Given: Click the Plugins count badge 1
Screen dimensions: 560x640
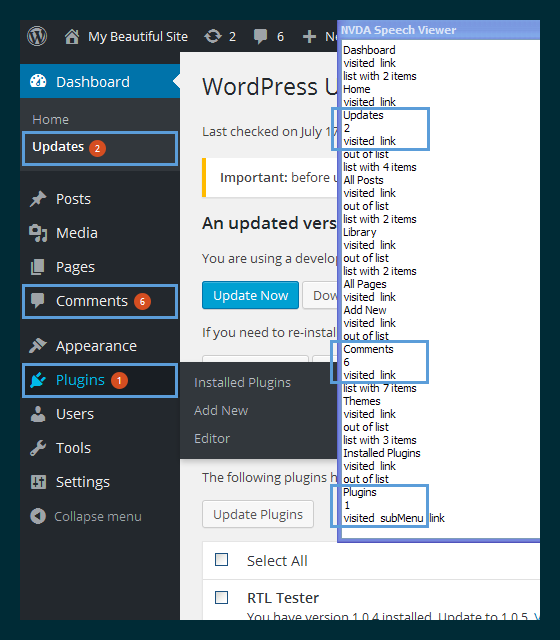Looking at the screenshot, I should [120, 380].
